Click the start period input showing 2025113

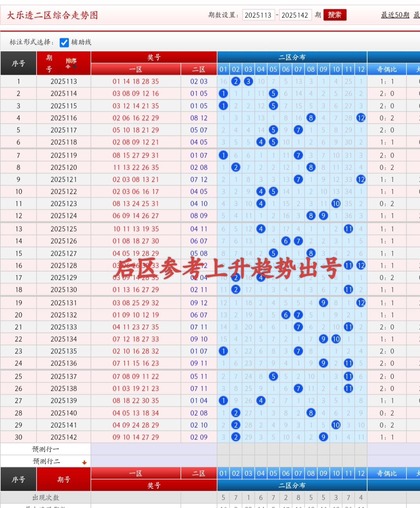pyautogui.click(x=259, y=15)
